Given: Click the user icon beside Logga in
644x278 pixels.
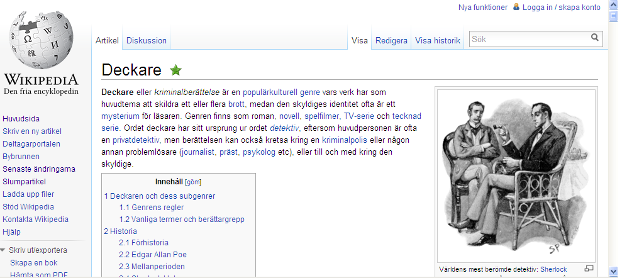Looking at the screenshot, I should click(x=516, y=7).
